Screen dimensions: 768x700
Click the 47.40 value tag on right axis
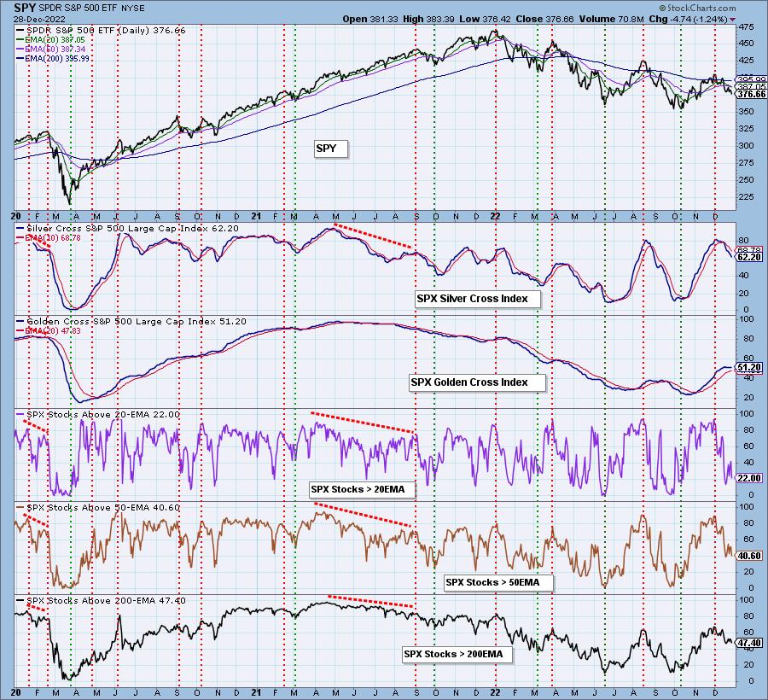coord(749,643)
